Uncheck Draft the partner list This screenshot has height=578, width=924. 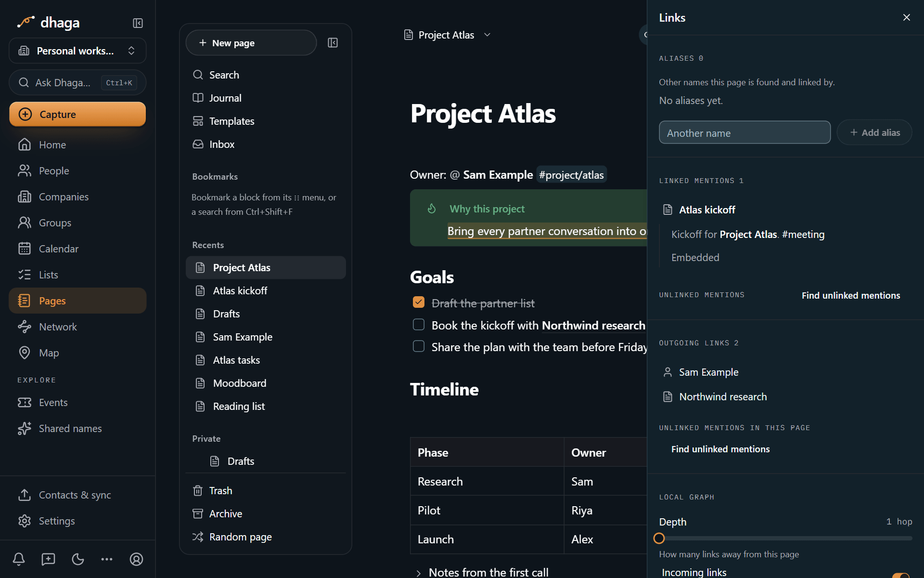pyautogui.click(x=419, y=302)
